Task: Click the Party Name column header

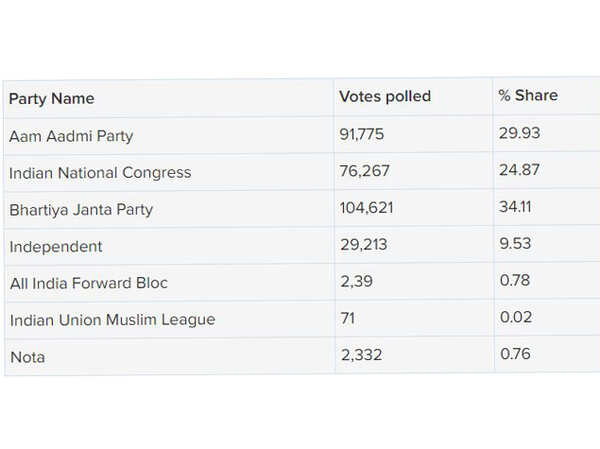Action: coord(52,98)
